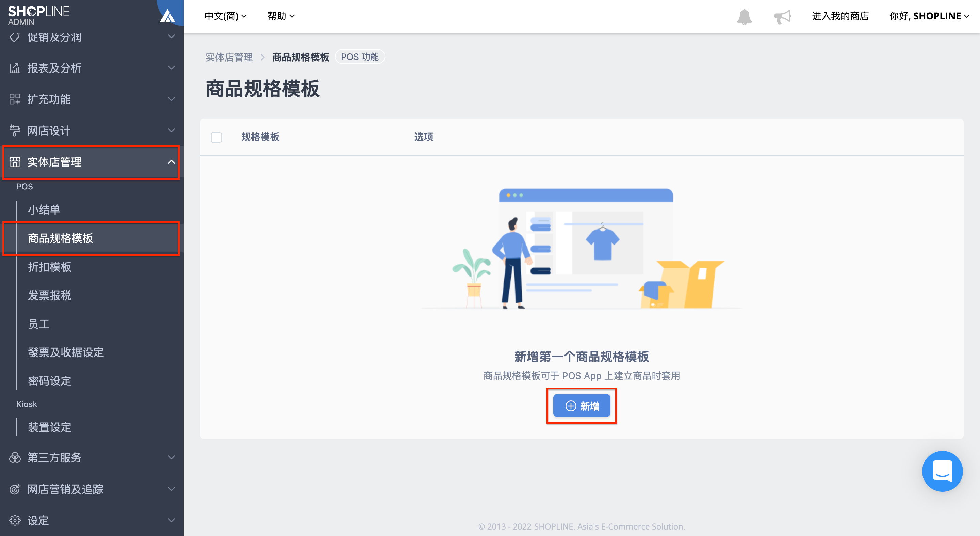
Task: Click the POS 功能 badge
Action: 360,57
